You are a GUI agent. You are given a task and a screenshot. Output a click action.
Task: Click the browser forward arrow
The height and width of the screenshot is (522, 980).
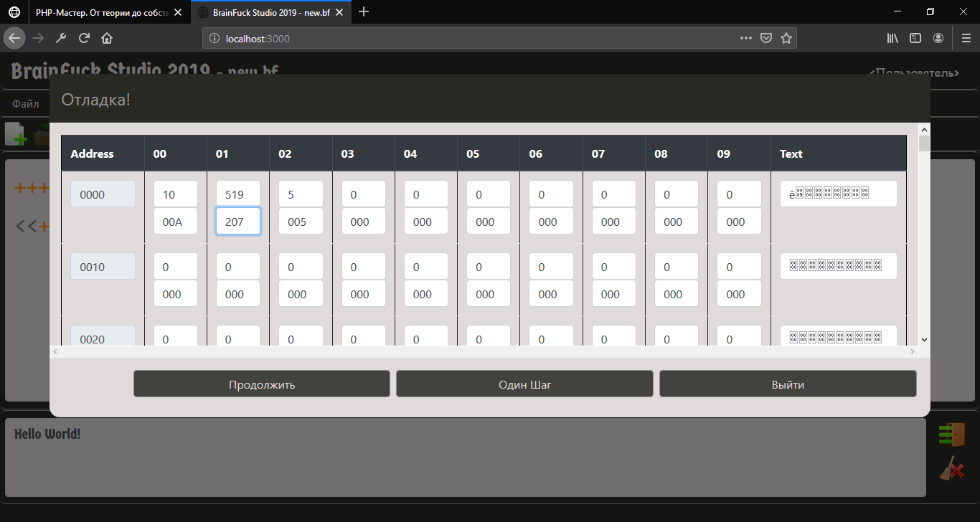pyautogui.click(x=38, y=38)
